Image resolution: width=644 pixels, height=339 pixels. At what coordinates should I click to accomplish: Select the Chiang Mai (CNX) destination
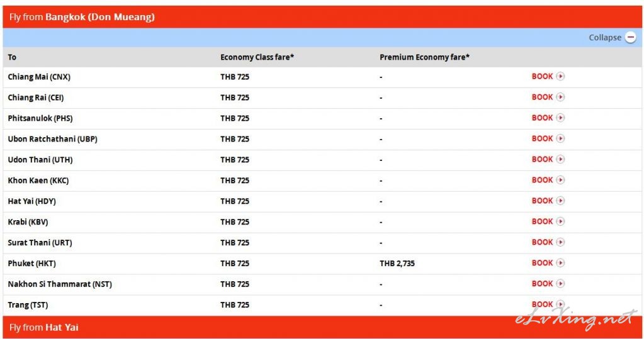click(39, 77)
